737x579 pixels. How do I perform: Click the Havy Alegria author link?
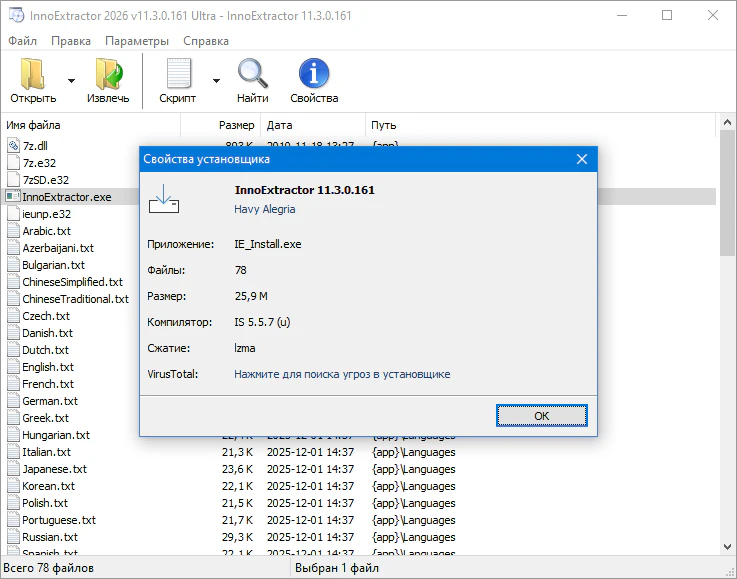[x=265, y=209]
